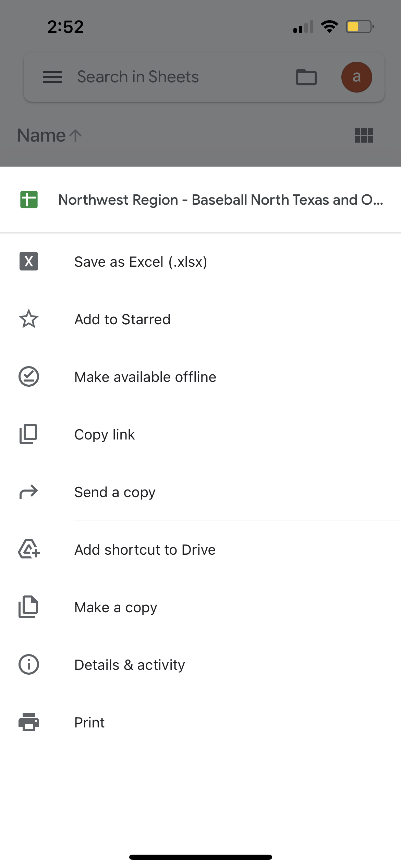Tap the copy link icon

tap(28, 434)
